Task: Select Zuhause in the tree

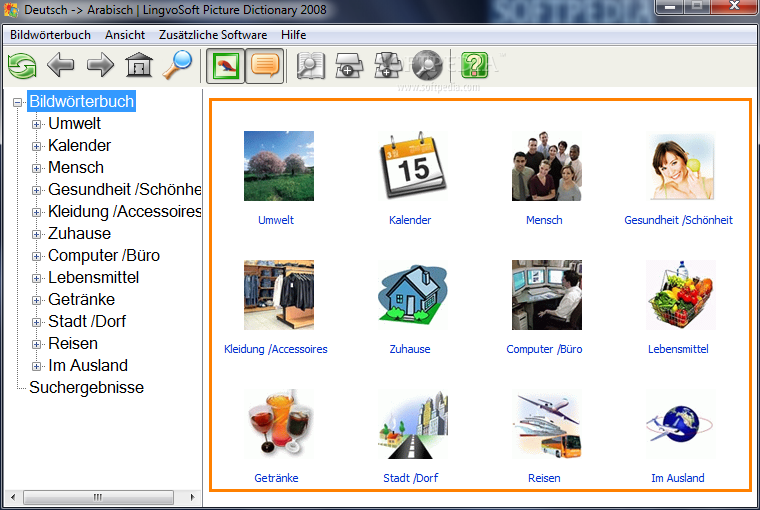Action: [x=79, y=234]
